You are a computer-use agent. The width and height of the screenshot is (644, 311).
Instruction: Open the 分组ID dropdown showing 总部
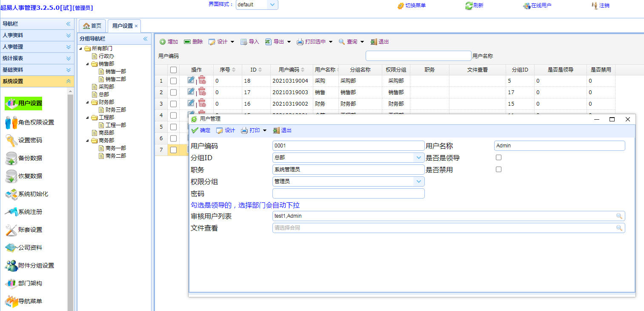419,158
